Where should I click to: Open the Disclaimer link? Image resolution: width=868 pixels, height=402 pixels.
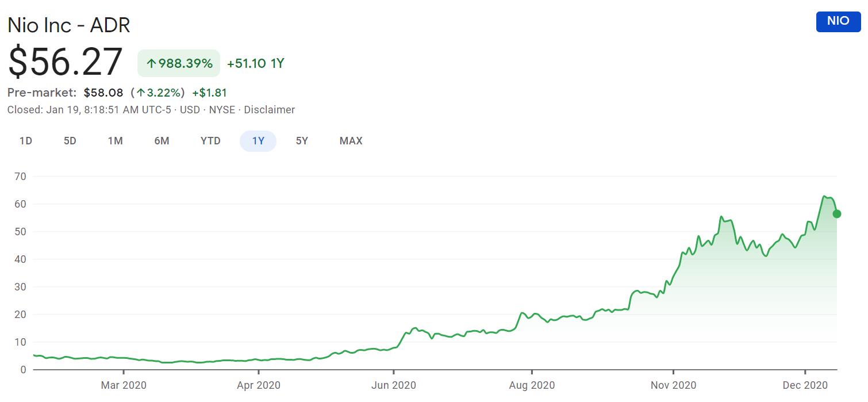269,110
